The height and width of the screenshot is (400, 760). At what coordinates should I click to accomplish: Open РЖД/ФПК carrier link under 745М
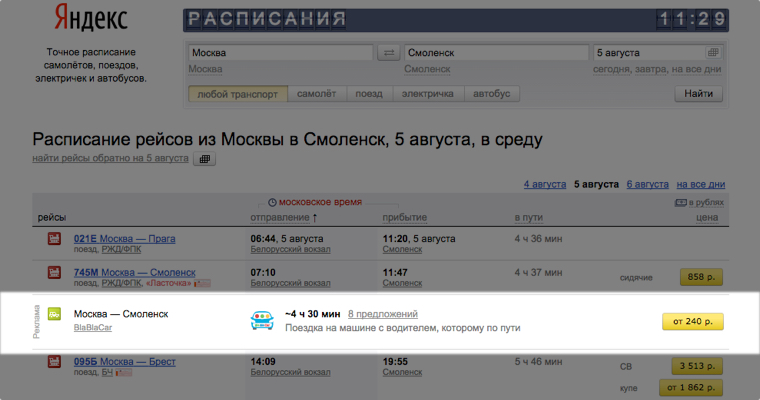pyautogui.click(x=121, y=283)
